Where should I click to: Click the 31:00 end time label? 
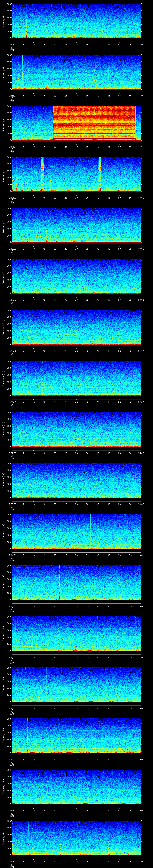[x=141, y=861]
